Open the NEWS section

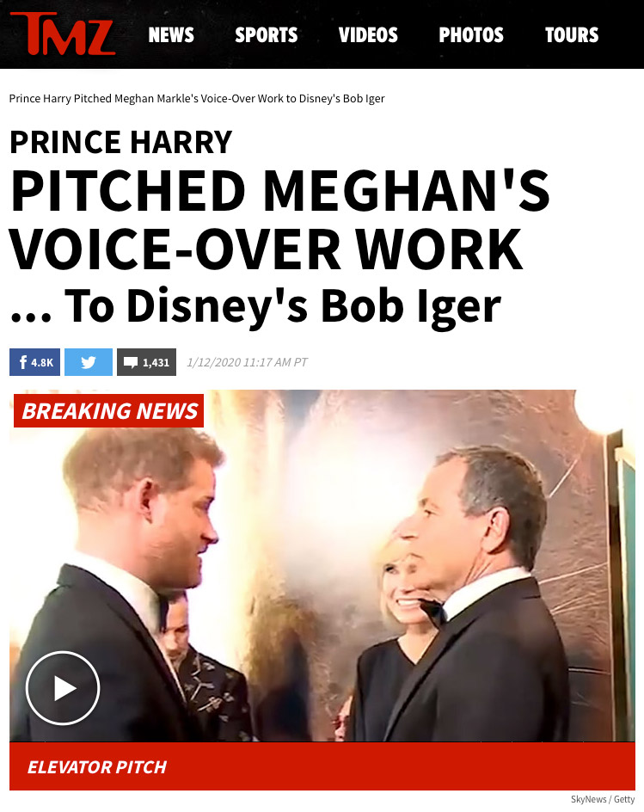(171, 35)
